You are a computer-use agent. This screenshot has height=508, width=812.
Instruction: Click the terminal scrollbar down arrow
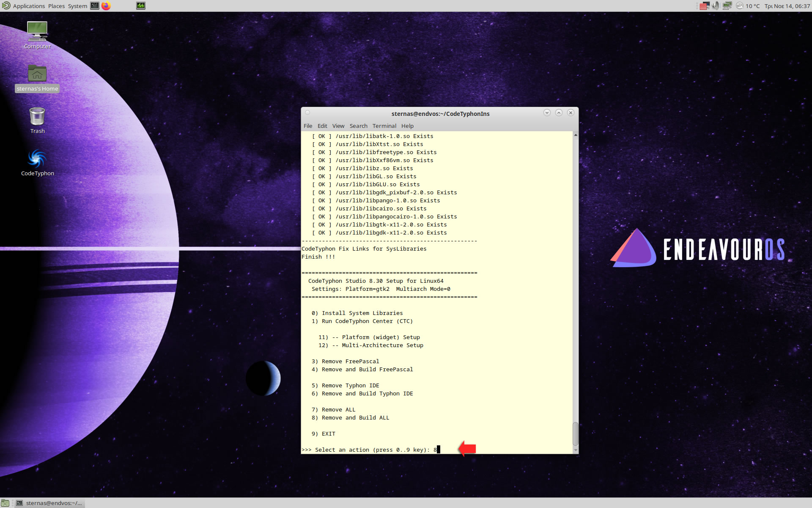[576, 450]
